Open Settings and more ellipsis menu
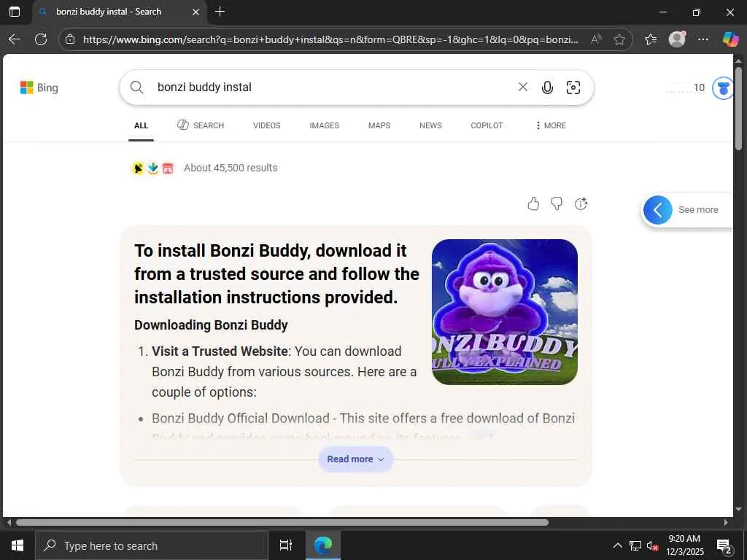The width and height of the screenshot is (747, 560). 703,39
